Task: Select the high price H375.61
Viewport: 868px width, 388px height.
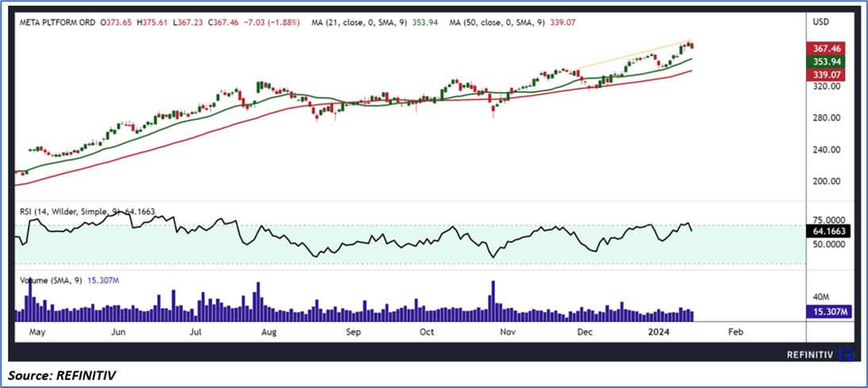Action: (x=154, y=23)
